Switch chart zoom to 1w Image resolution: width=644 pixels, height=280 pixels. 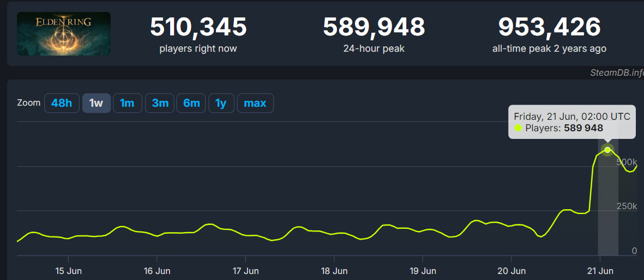[97, 103]
